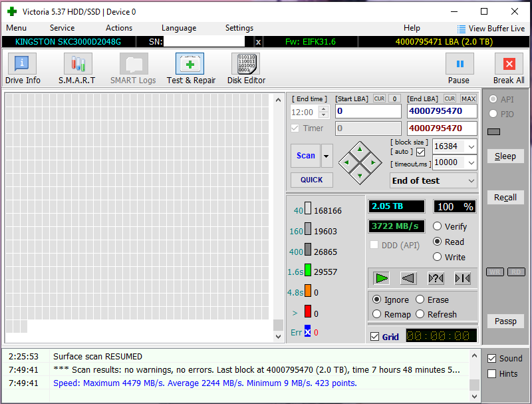Click the right arrow on navigation diamond

pyautogui.click(x=373, y=162)
